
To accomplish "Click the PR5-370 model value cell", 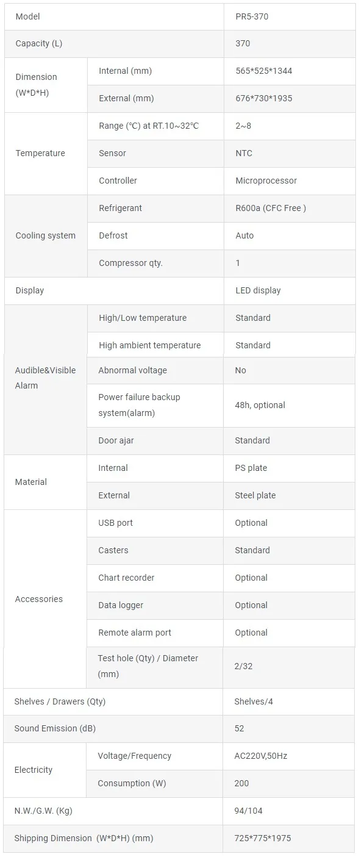I will click(290, 16).
